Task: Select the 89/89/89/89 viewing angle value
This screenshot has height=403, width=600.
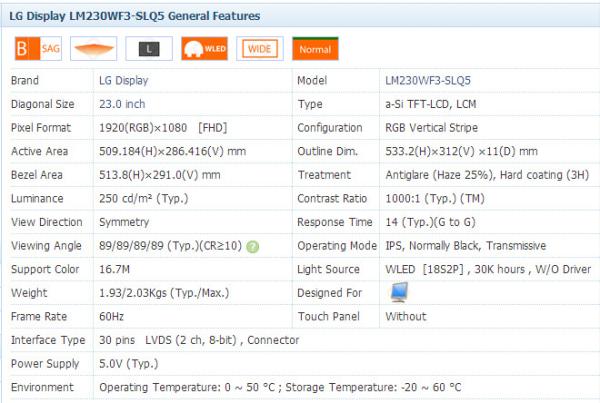Action: click(x=170, y=246)
